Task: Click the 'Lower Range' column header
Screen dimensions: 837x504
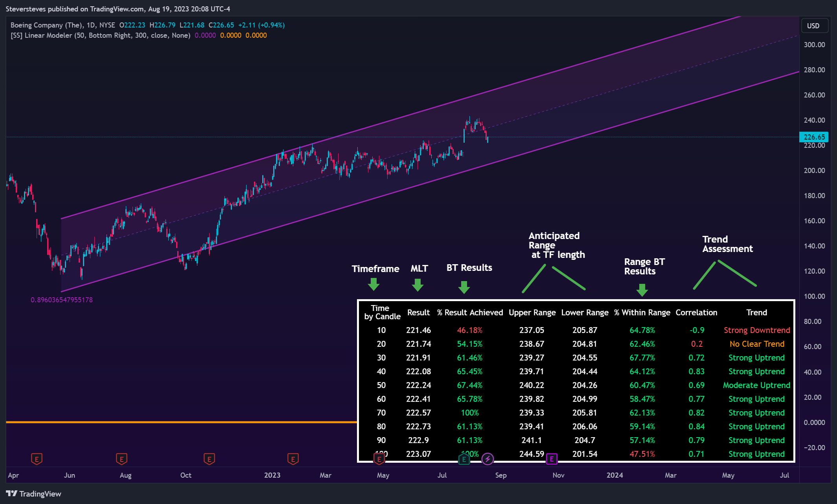Action: coord(585,313)
